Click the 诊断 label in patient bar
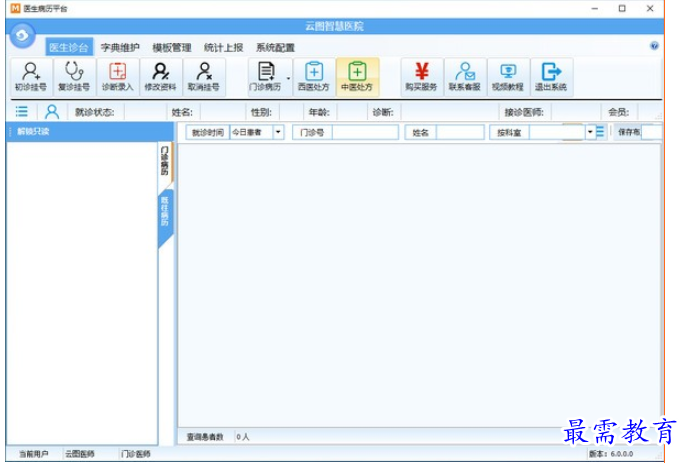 pyautogui.click(x=383, y=112)
